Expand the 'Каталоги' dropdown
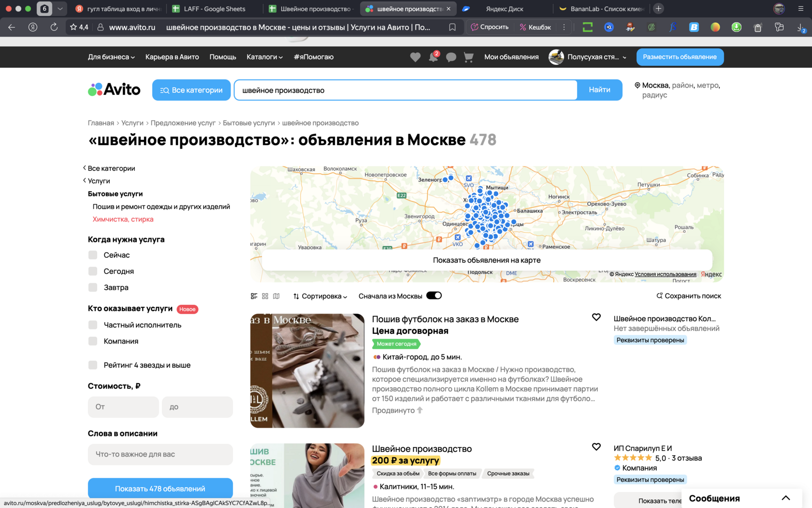The height and width of the screenshot is (508, 812). tap(264, 57)
